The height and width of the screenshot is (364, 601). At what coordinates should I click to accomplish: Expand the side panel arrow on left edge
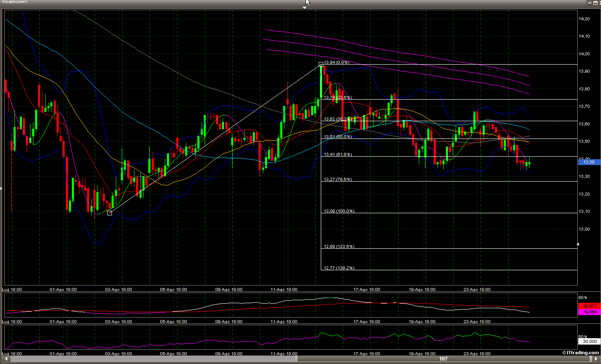(x=1, y=188)
